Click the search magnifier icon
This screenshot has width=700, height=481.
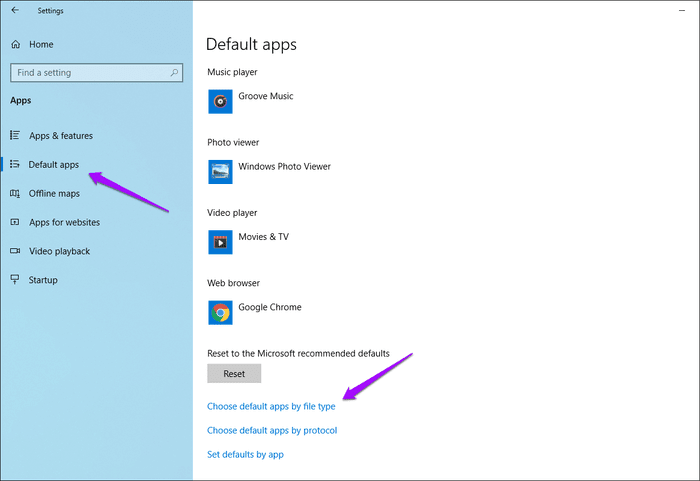[x=174, y=72]
